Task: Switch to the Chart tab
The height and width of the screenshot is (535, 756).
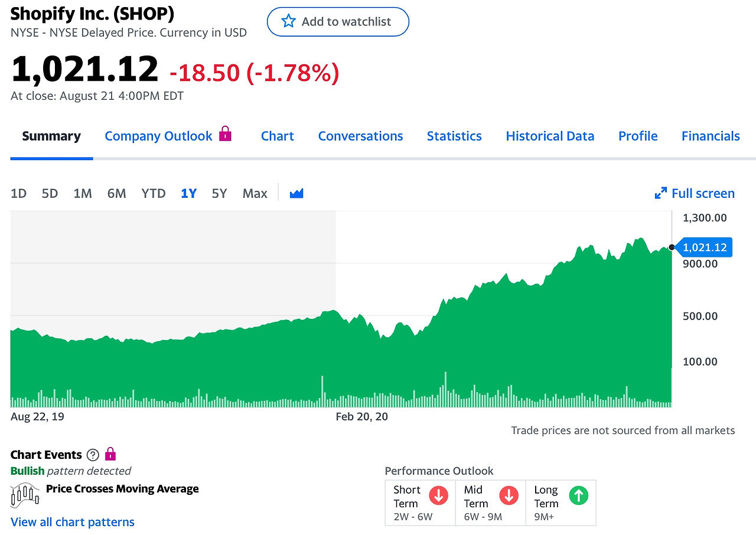Action: (x=278, y=136)
